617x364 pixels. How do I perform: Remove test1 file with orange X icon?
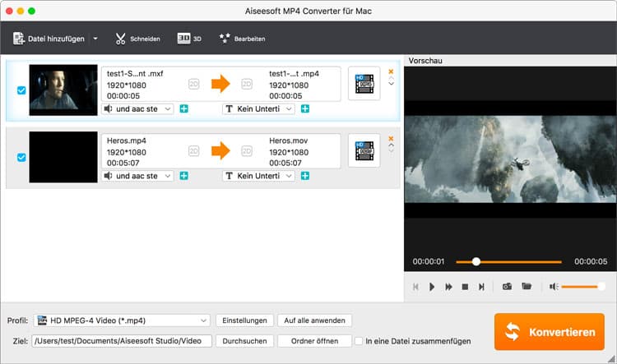tap(391, 71)
